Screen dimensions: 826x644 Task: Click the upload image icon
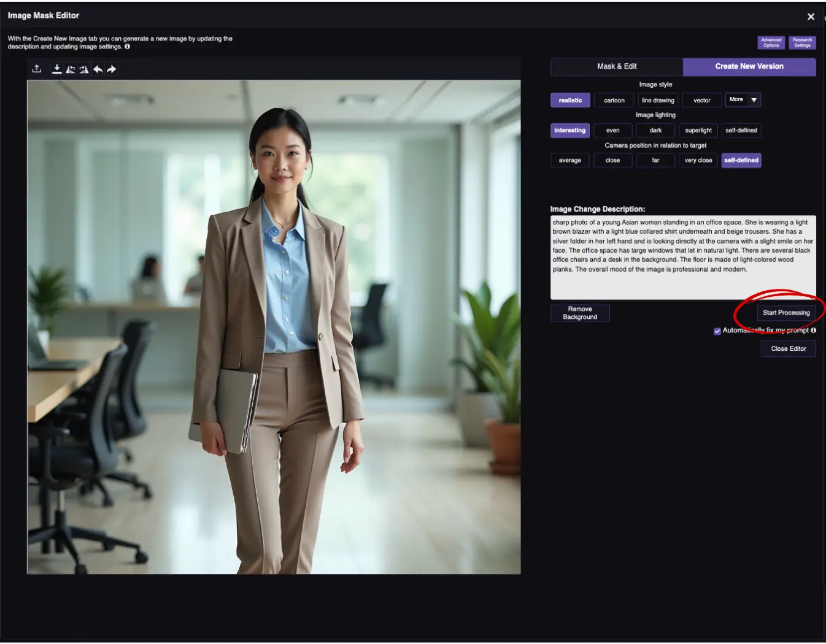pos(36,69)
